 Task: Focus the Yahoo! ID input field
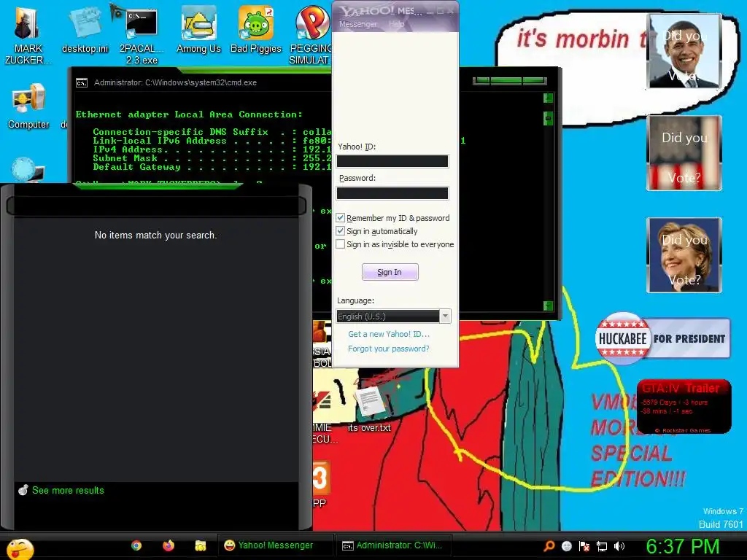pyautogui.click(x=392, y=161)
